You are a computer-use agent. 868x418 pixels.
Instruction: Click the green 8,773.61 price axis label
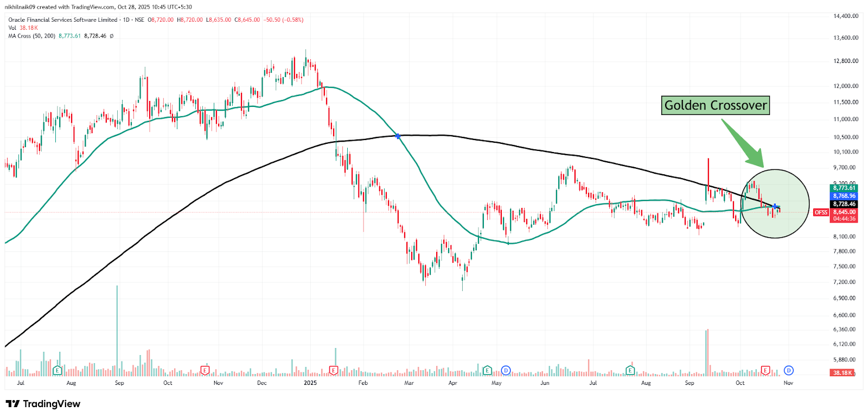click(844, 188)
